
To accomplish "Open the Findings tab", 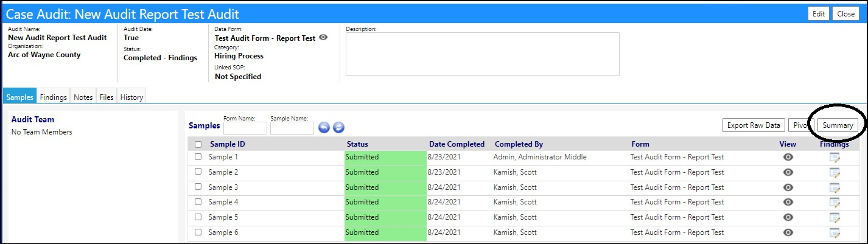I will tap(54, 97).
